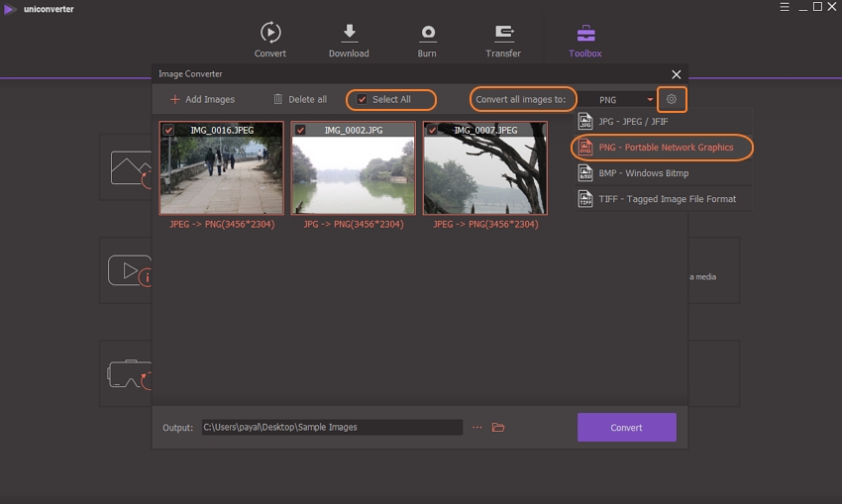Click the gear settings icon beside format
Viewport: 842px width, 504px height.
click(672, 99)
